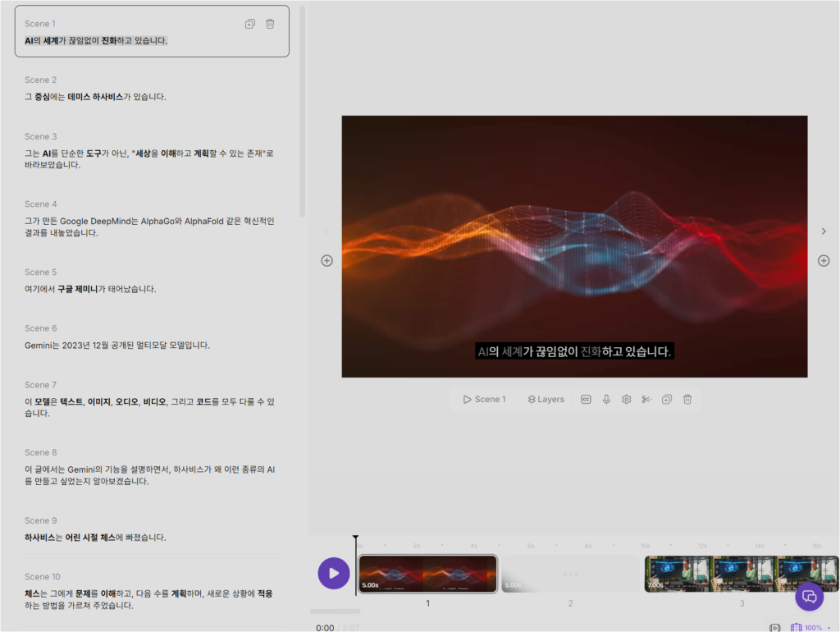Go to the next scene with the right chevron
The width and height of the screenshot is (840, 632).
coord(824,231)
